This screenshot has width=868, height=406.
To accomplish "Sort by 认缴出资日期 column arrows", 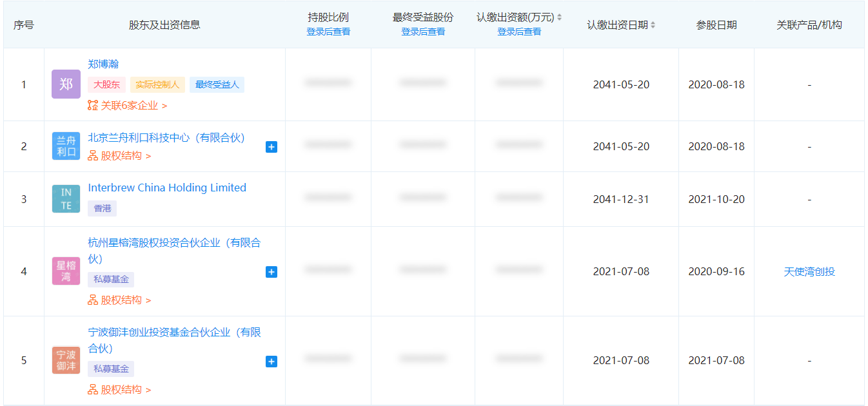I will point(653,25).
